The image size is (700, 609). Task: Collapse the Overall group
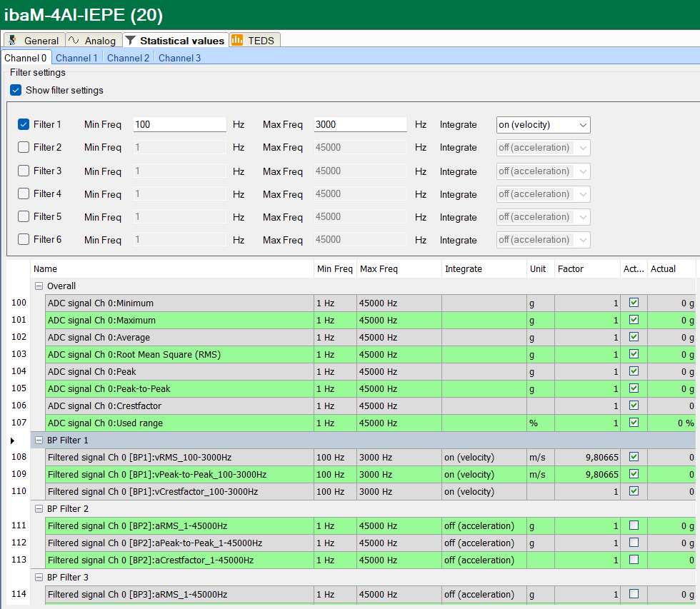pos(39,286)
